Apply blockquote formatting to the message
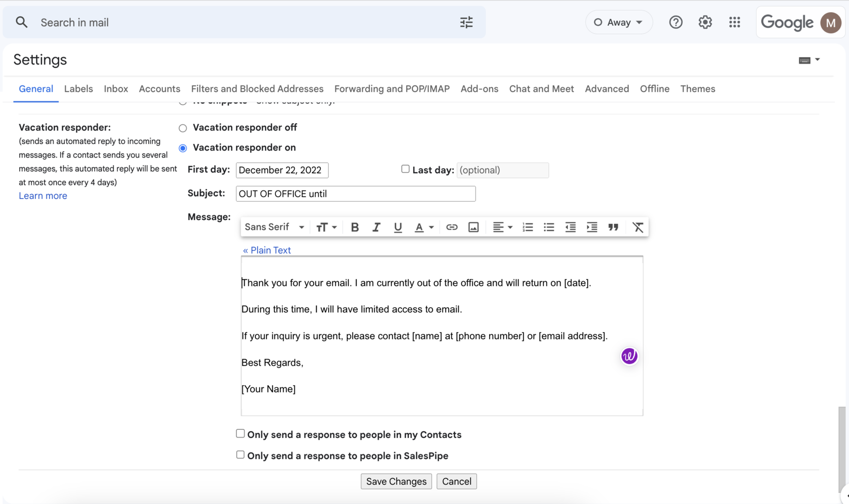 point(614,227)
